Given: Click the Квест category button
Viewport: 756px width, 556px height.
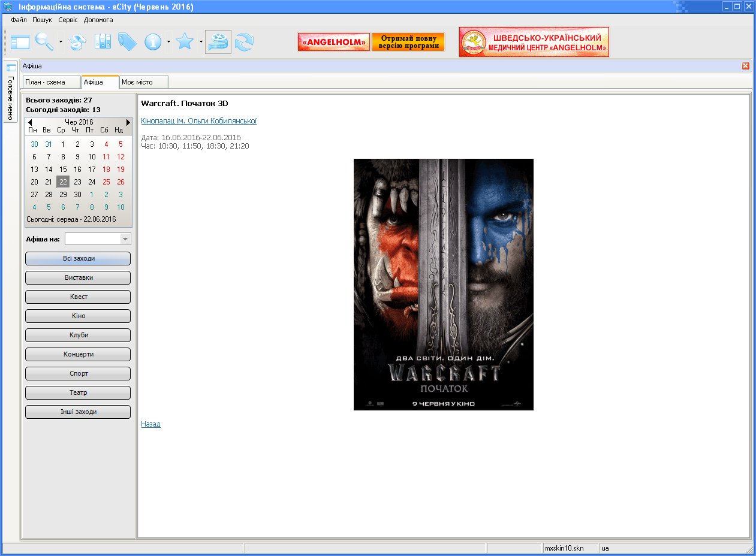Looking at the screenshot, I should 78,297.
